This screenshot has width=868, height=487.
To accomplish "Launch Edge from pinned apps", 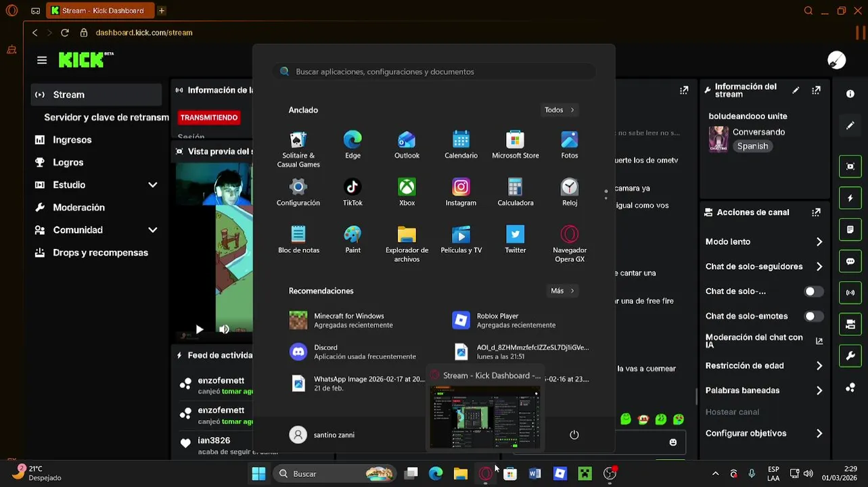I will click(x=352, y=145).
